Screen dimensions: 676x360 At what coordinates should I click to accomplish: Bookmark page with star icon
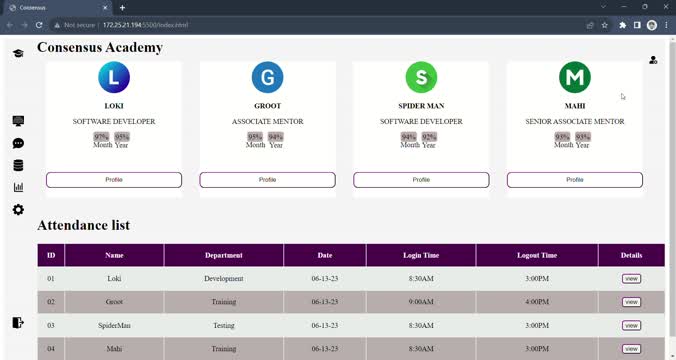pyautogui.click(x=605, y=25)
